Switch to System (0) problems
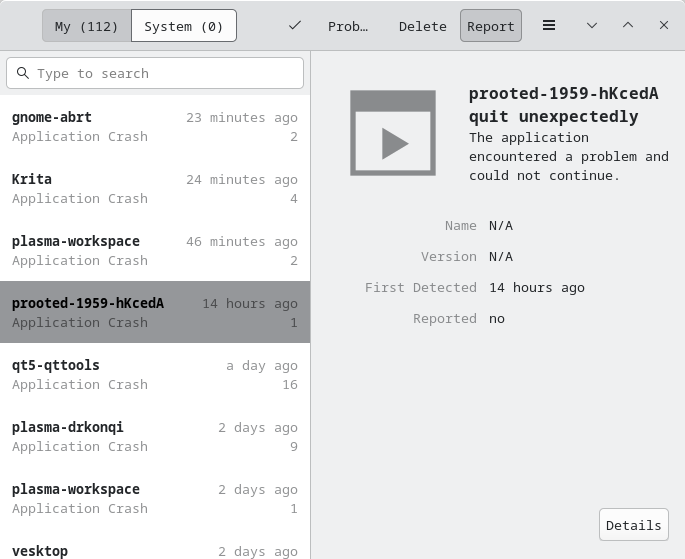 [184, 26]
